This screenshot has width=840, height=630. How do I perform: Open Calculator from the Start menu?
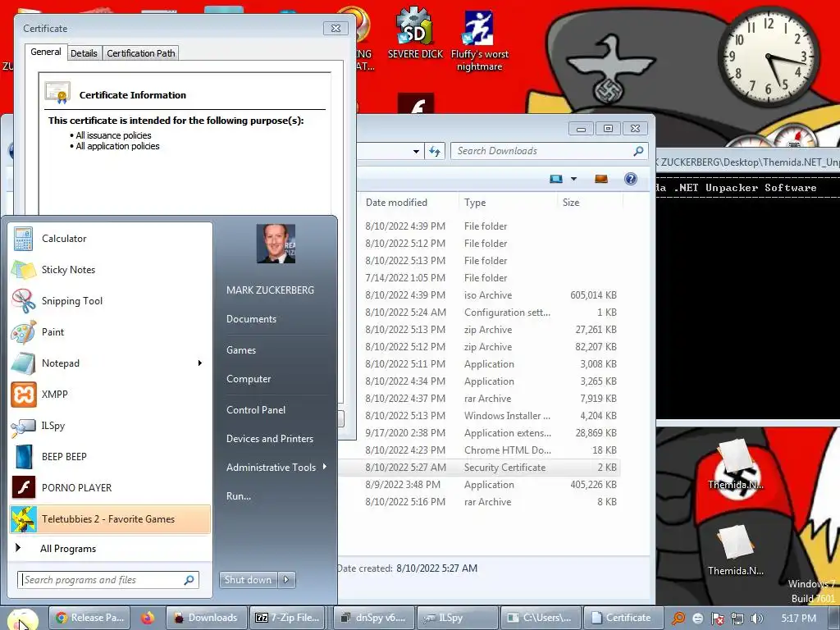[110, 239]
